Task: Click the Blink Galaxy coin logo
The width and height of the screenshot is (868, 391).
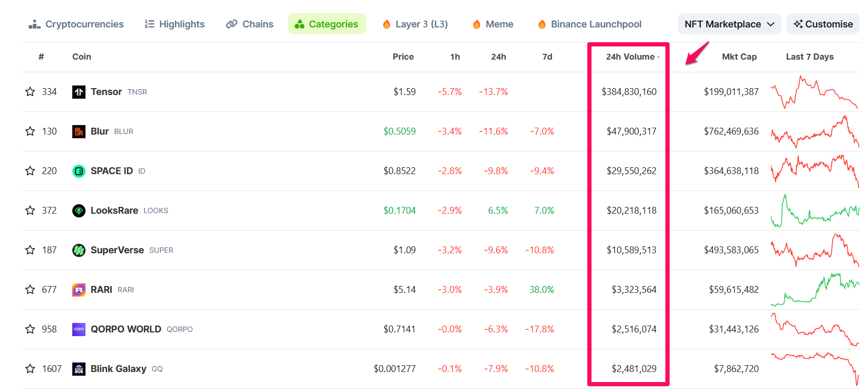Action: (79, 369)
